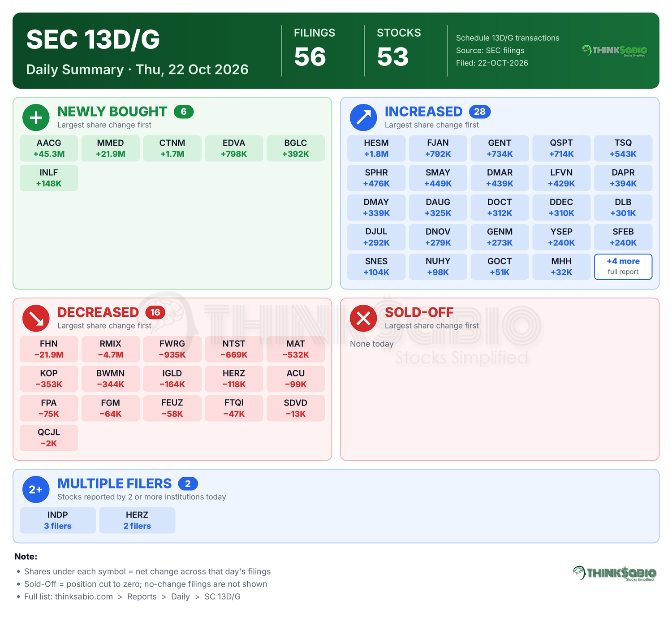Select the QSPT +714K tile

tap(561, 148)
